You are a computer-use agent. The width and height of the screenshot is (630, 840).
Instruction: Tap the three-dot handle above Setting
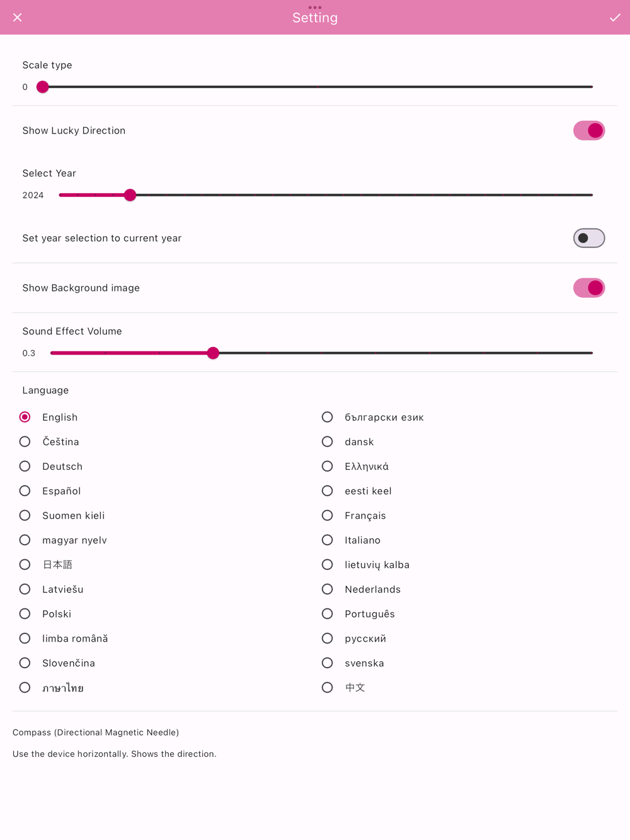point(315,8)
